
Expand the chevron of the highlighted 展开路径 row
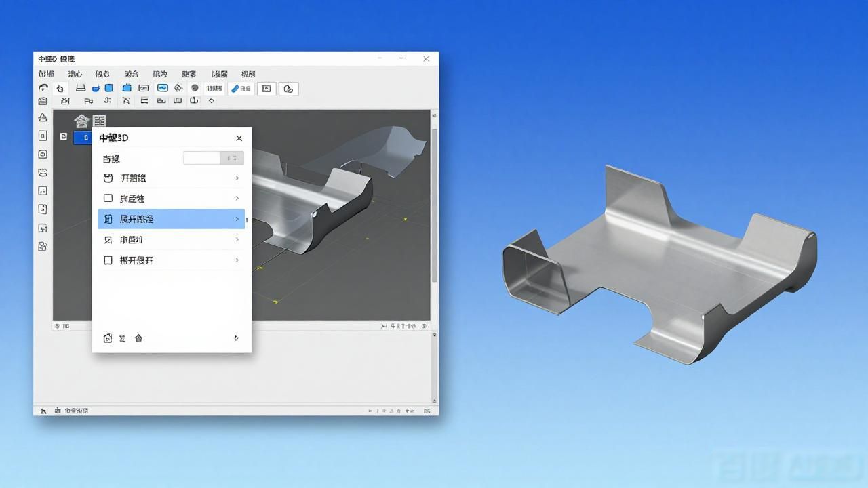click(237, 219)
